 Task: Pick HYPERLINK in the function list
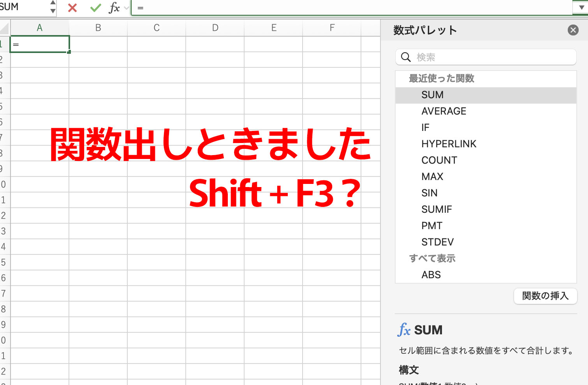pyautogui.click(x=449, y=144)
